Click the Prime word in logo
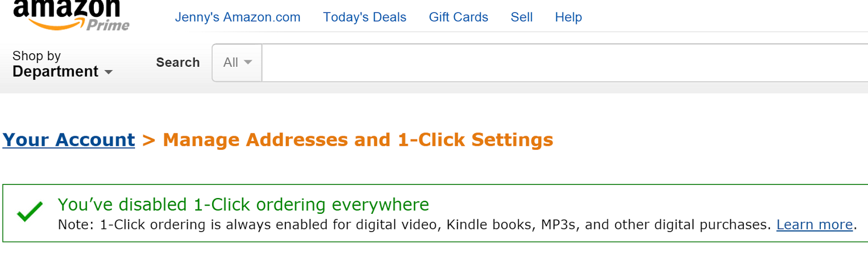 click(x=108, y=25)
